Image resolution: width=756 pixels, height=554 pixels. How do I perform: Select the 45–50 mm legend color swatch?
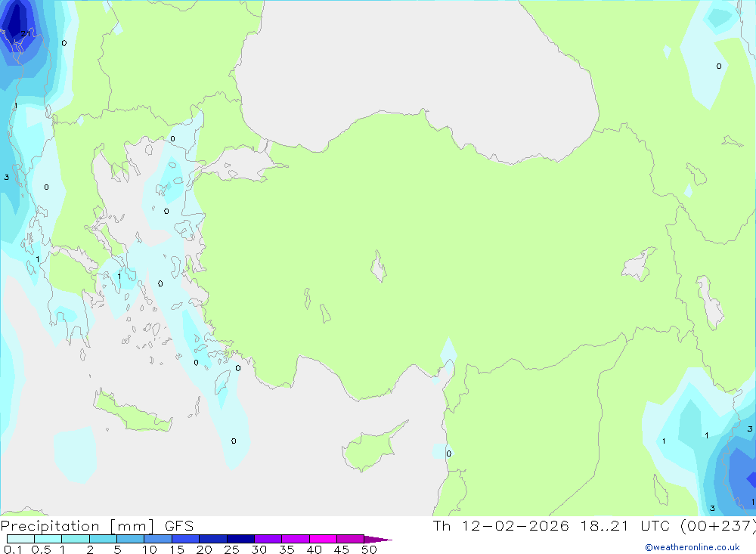[x=350, y=539]
